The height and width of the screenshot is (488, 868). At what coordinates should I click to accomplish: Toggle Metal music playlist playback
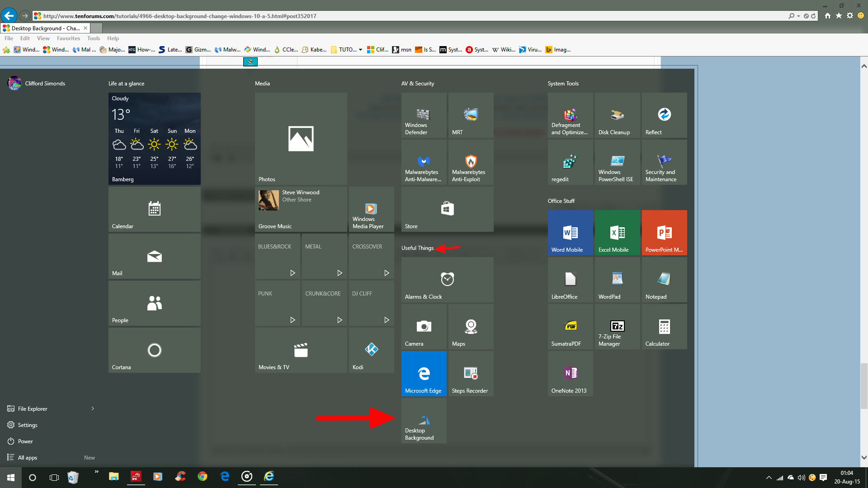coord(339,272)
